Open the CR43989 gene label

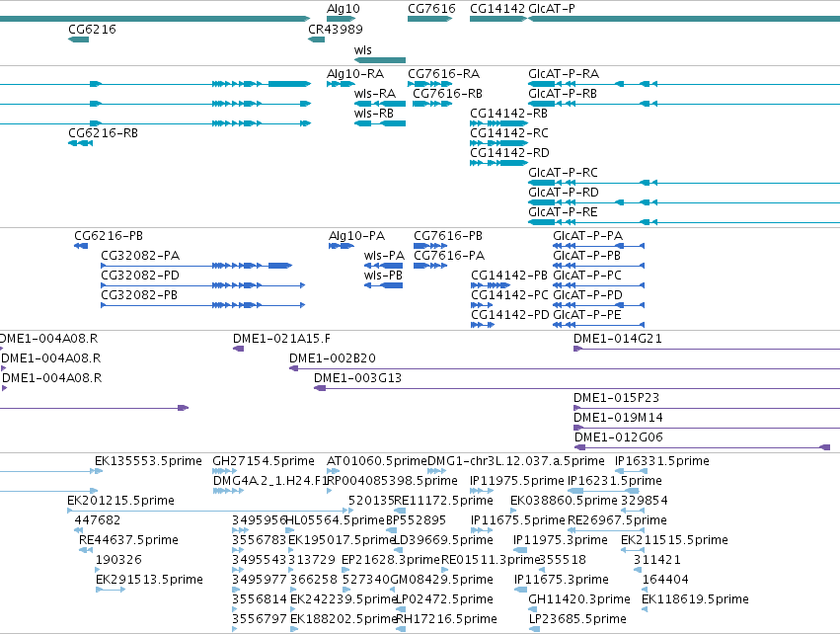coord(336,29)
